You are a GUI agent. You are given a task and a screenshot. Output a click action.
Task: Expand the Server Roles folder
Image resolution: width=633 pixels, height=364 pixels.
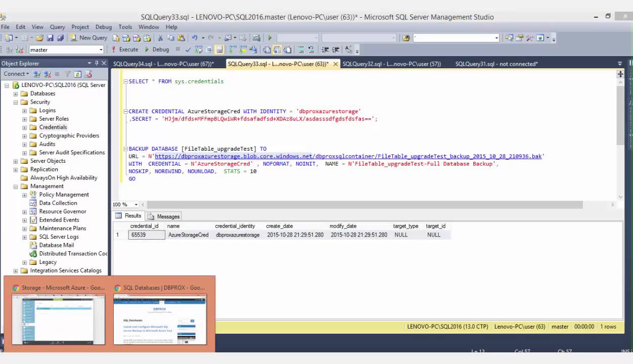24,119
